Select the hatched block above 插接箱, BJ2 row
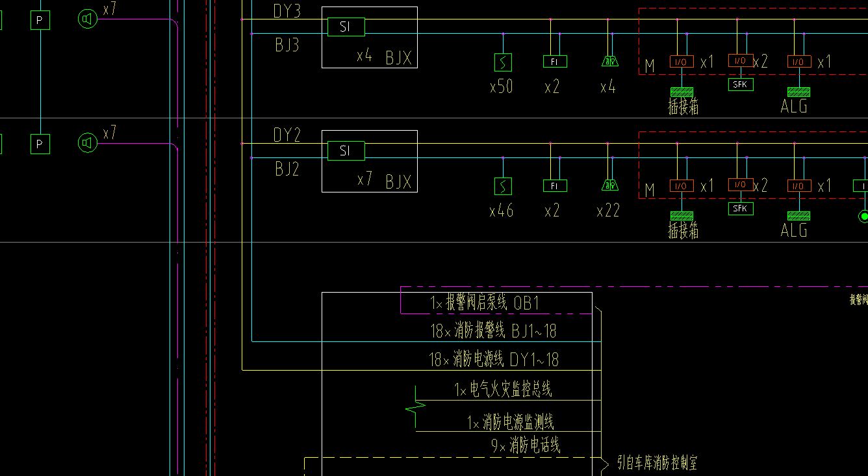The height and width of the screenshot is (476, 868). tap(682, 216)
